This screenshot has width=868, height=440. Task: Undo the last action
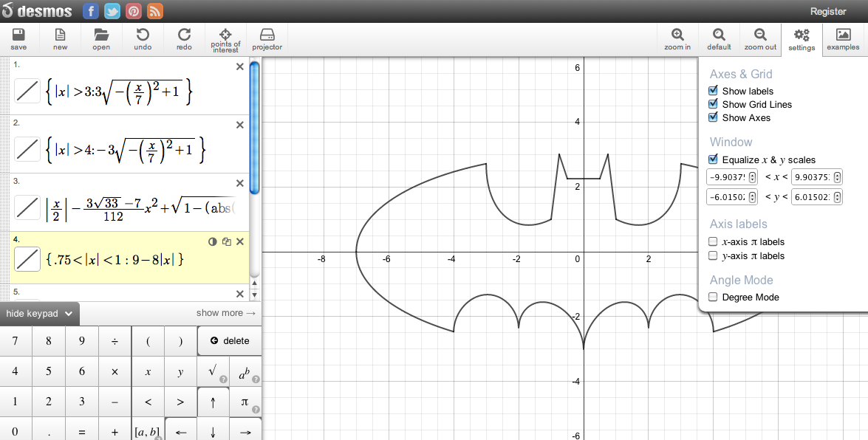click(x=143, y=39)
